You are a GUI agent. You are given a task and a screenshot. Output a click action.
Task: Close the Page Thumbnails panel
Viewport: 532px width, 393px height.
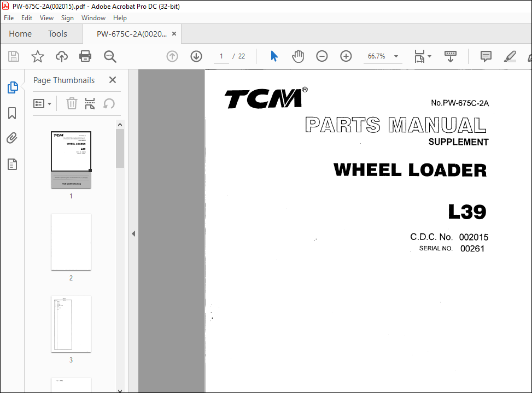pyautogui.click(x=113, y=80)
